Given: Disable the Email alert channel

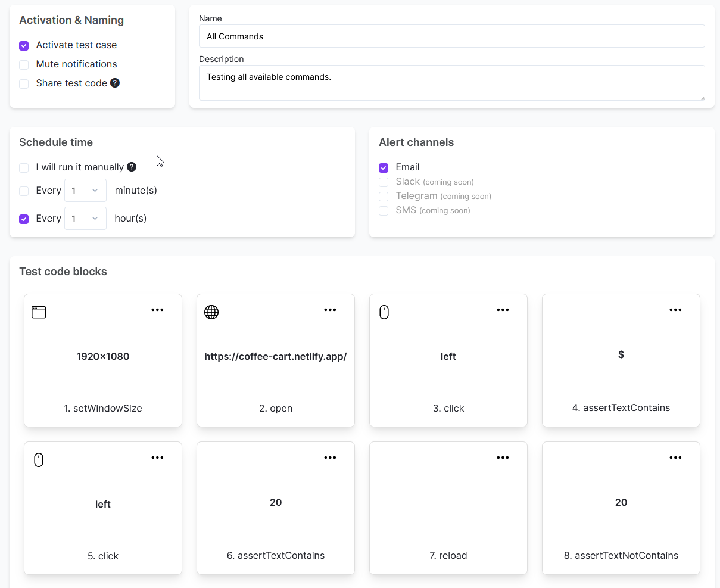Looking at the screenshot, I should pyautogui.click(x=384, y=167).
